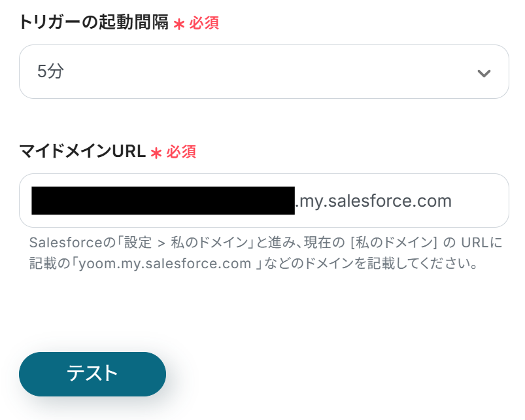Click the chevron arrow in the trigger interval dropdown
Image resolution: width=525 pixels, height=420 pixels.
pos(484,73)
